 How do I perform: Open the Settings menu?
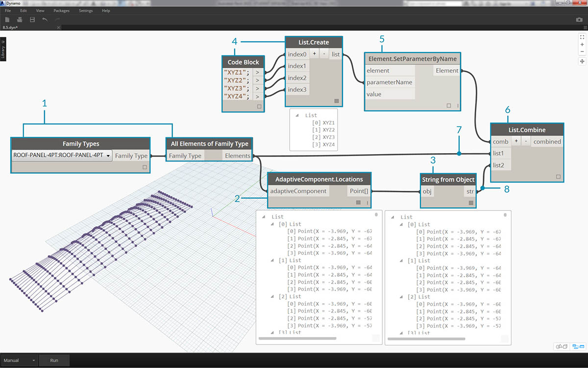[x=85, y=10]
